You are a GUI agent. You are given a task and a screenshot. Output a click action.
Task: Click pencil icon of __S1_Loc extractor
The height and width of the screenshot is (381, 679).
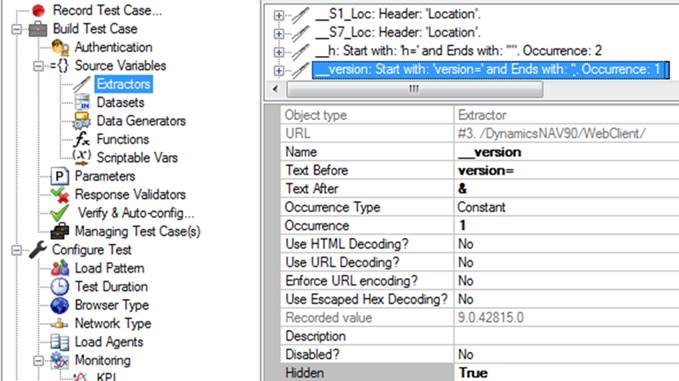[301, 15]
